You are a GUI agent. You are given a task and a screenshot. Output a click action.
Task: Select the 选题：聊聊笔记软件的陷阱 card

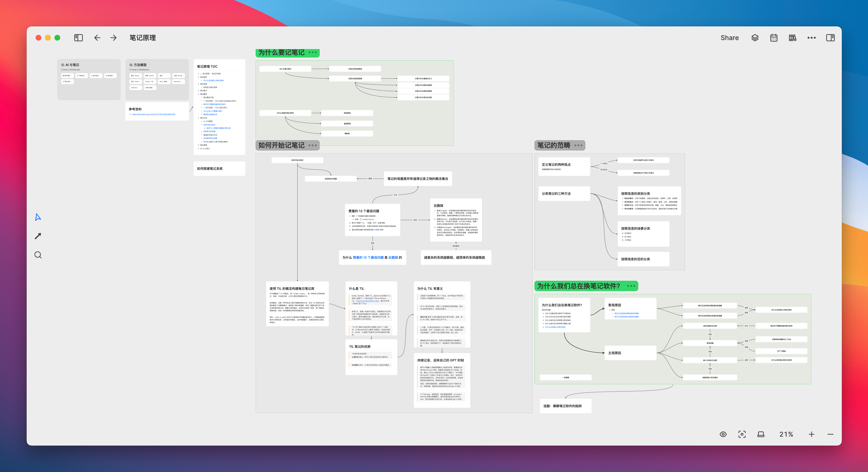565,406
